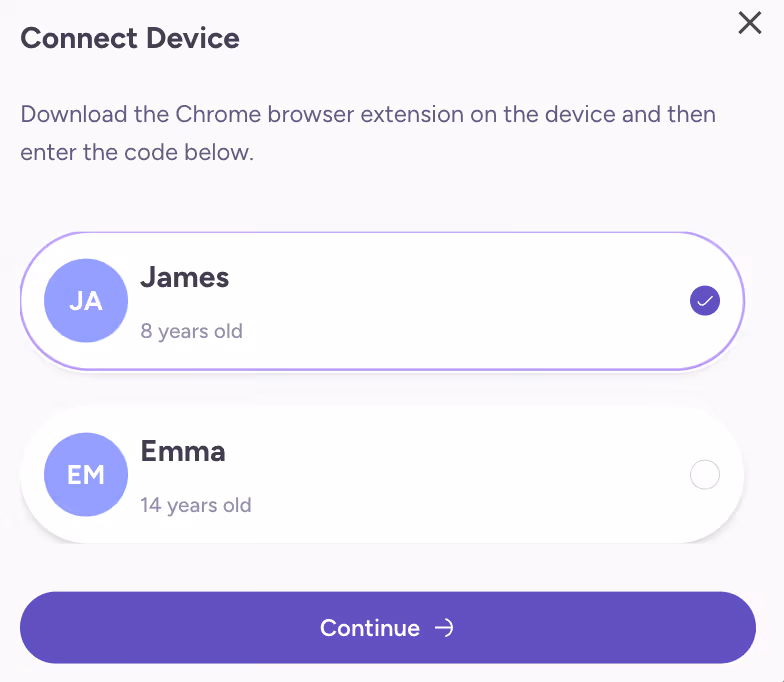Click the JA avatar circle
Screen dimensions: 784x682
[86, 300]
